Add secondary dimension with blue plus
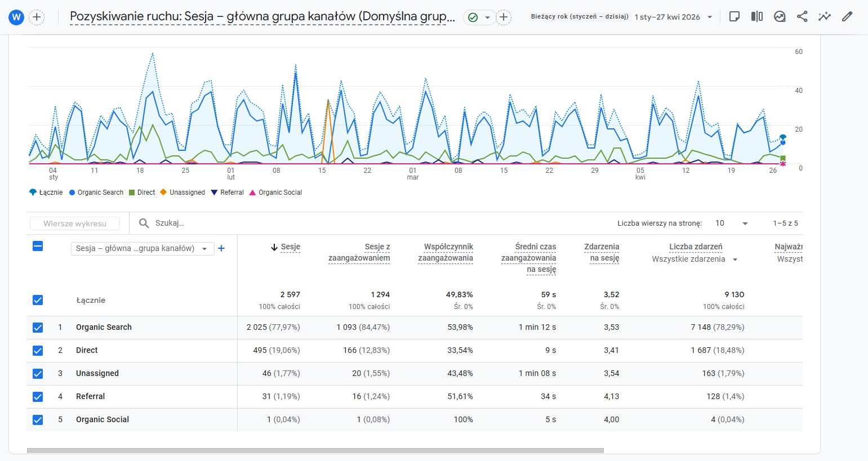Image resolution: width=868 pixels, height=461 pixels. click(221, 248)
